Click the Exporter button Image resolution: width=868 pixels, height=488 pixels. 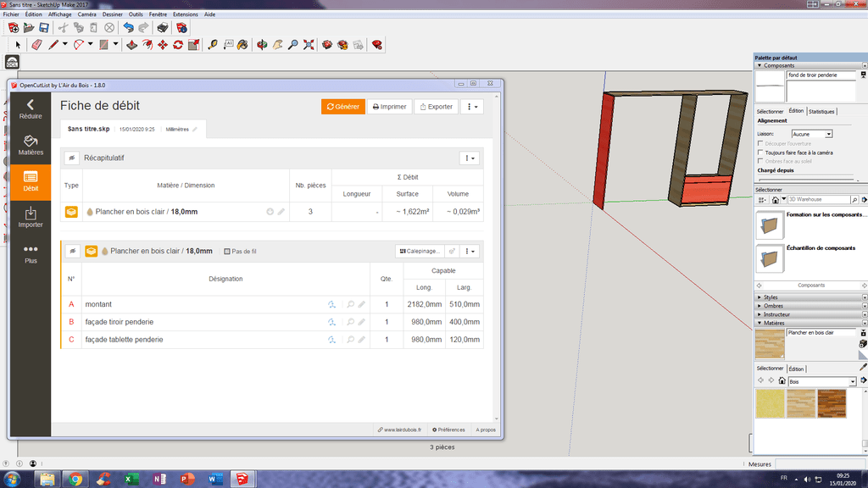[x=437, y=107]
